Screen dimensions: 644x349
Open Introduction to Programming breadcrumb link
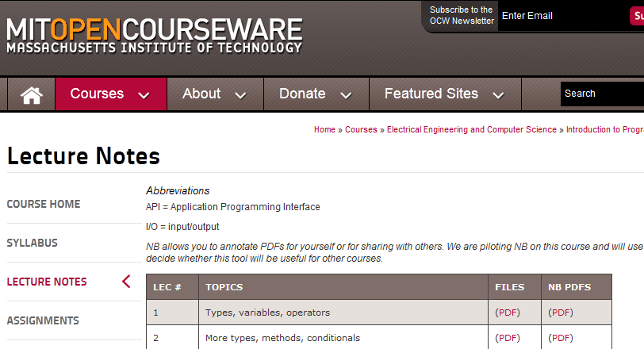[605, 129]
